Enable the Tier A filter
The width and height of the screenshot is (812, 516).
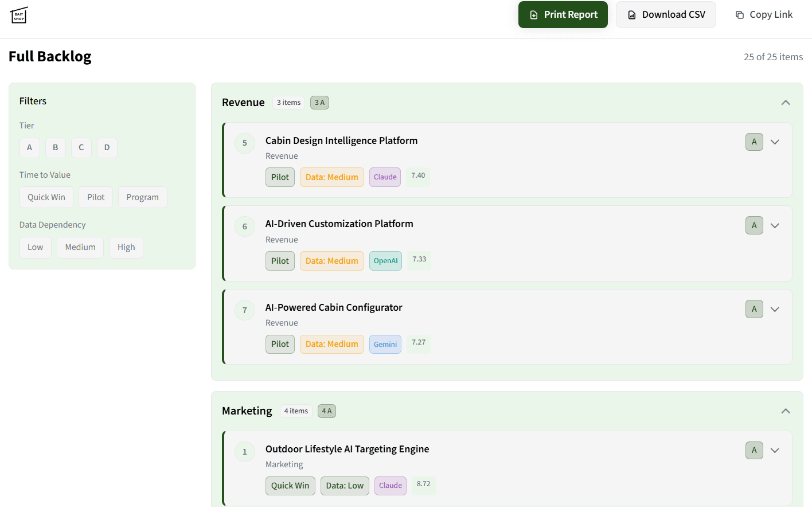[x=29, y=147]
